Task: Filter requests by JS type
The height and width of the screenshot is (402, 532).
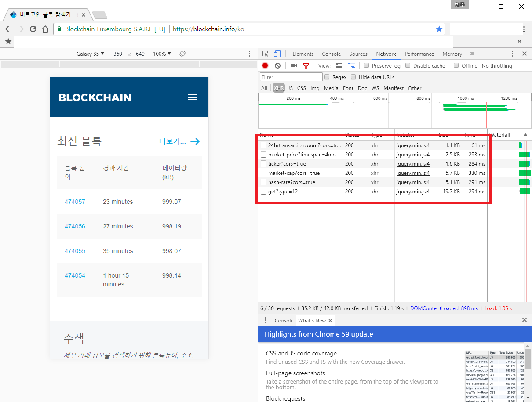Action: [x=290, y=88]
